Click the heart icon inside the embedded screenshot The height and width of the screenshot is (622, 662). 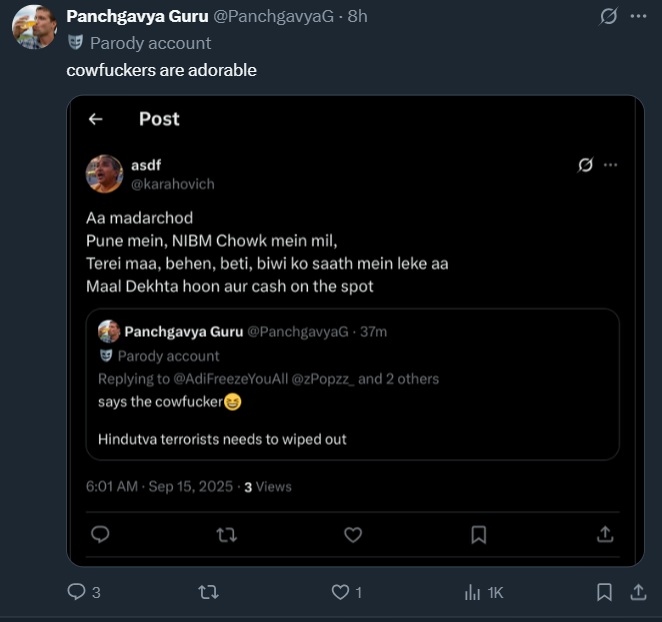353,535
